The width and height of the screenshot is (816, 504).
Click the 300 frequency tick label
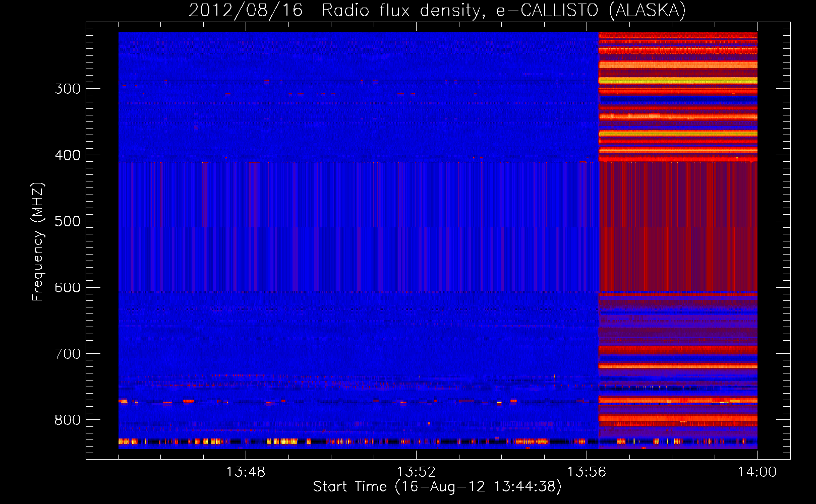tap(68, 89)
